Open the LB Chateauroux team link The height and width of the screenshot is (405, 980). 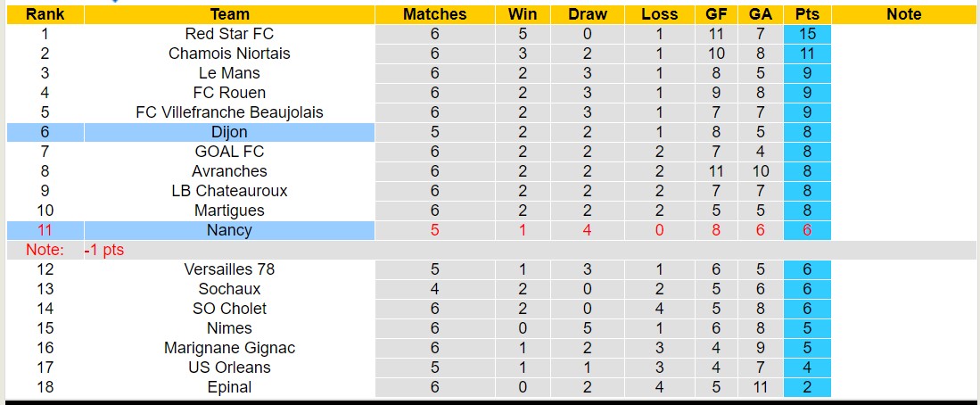click(229, 191)
